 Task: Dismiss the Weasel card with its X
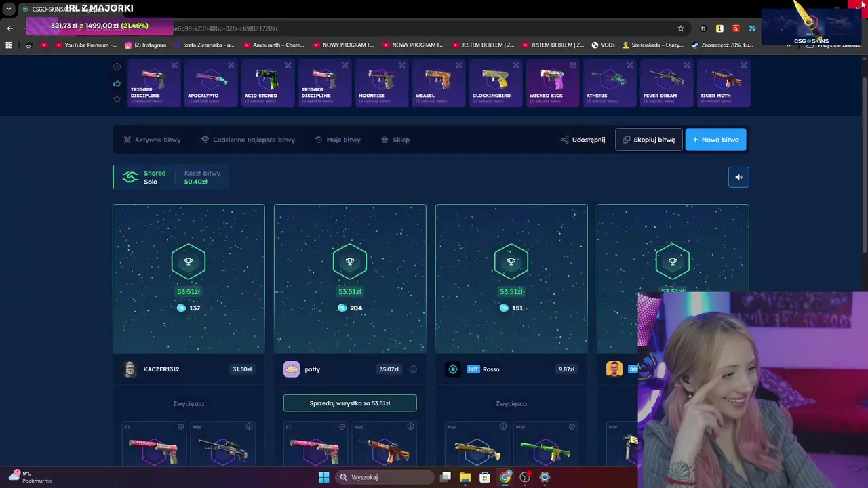coord(459,66)
